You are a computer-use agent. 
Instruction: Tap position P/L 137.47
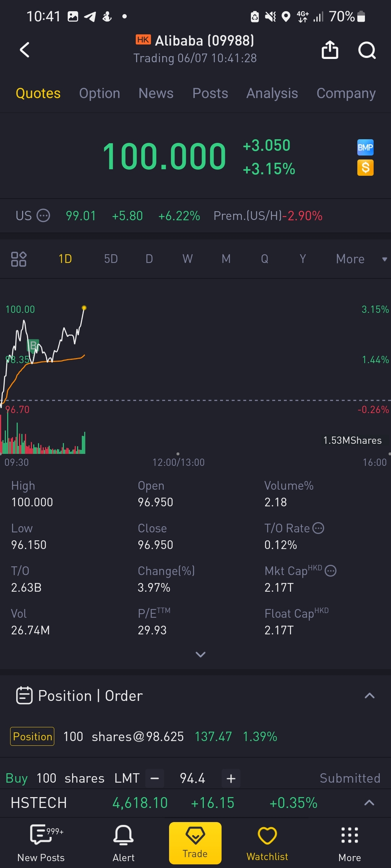point(213,736)
